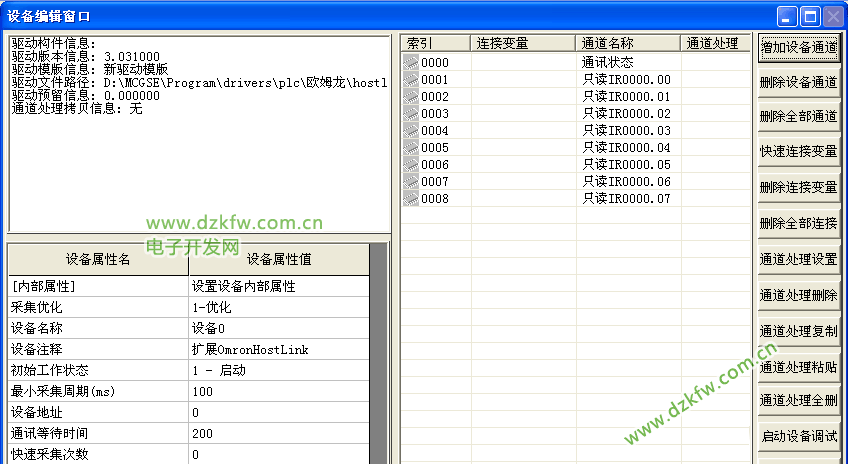This screenshot has height=464, width=848.
Task: Open 通道处理设置 dialog
Action: point(798,260)
